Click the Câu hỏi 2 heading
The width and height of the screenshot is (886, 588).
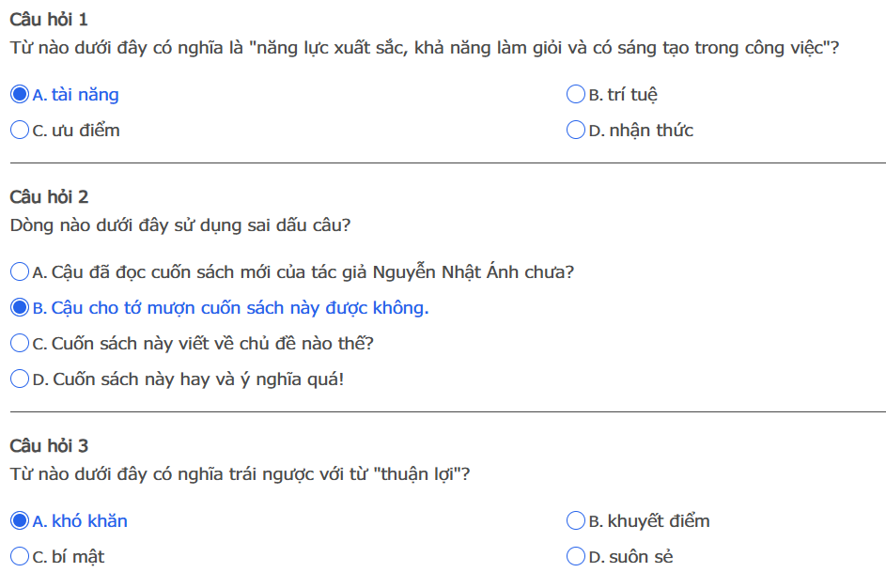[49, 197]
